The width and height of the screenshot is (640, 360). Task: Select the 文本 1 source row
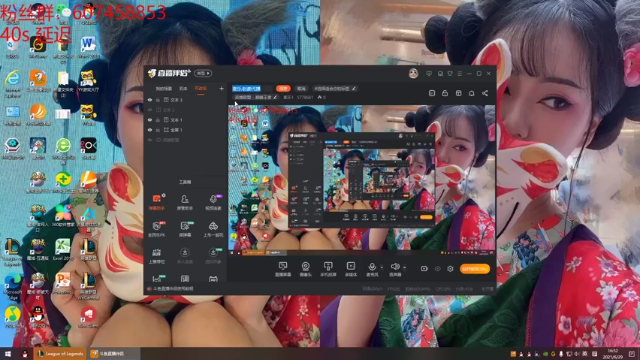point(186,120)
